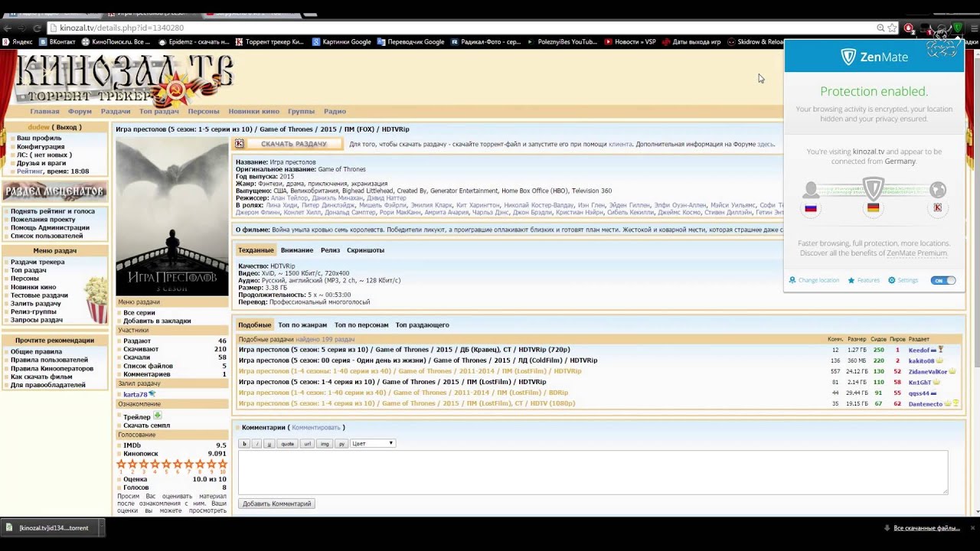Open Топ раздач in site navigation

[158, 112]
